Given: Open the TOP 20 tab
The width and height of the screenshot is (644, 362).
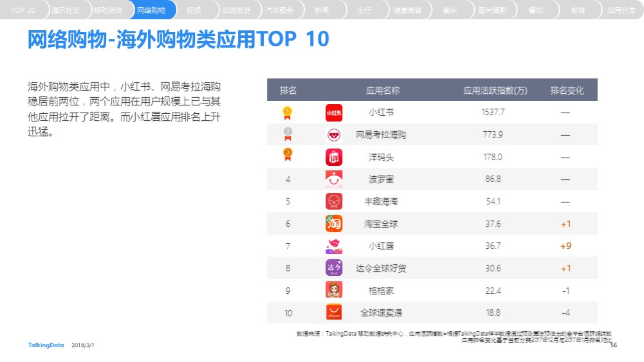Looking at the screenshot, I should (x=23, y=10).
